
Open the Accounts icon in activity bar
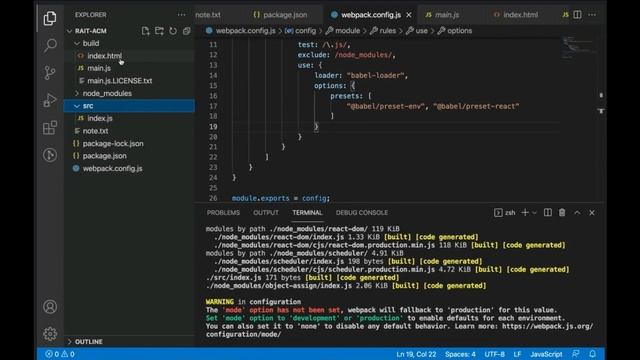pos(50,307)
